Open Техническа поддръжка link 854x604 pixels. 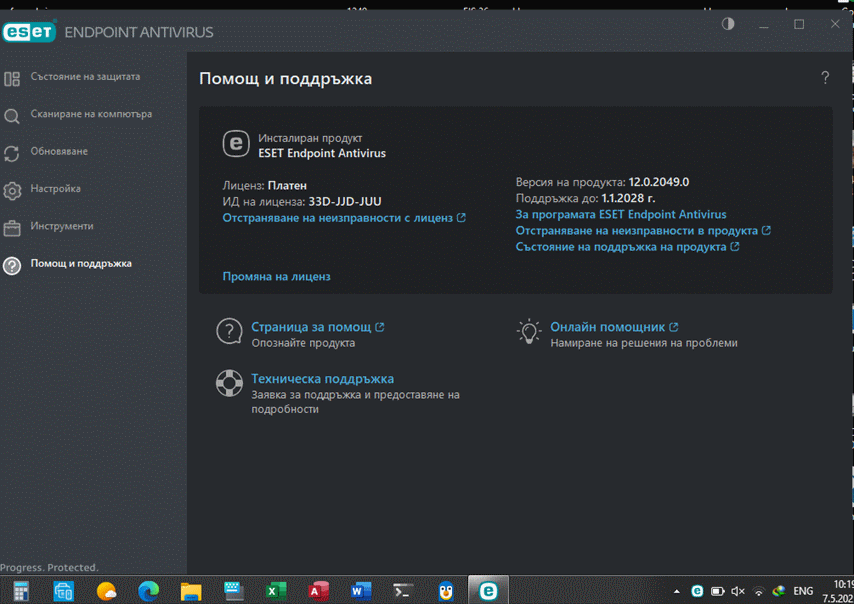click(322, 379)
